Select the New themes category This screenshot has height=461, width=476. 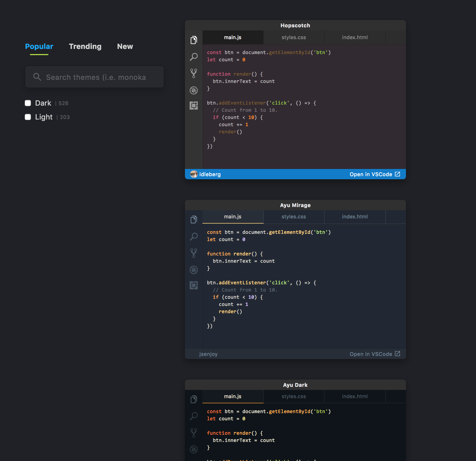tap(125, 47)
